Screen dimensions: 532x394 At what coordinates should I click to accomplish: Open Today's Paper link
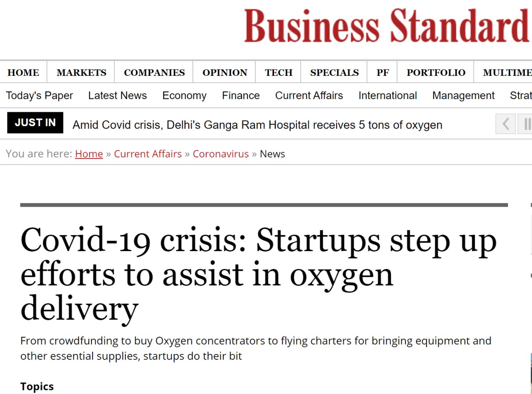tap(39, 96)
